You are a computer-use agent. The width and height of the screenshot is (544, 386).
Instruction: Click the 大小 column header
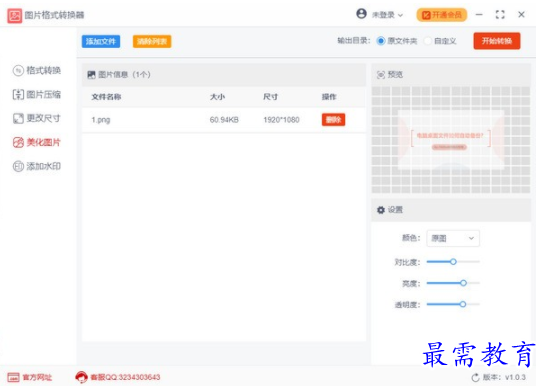tap(217, 97)
